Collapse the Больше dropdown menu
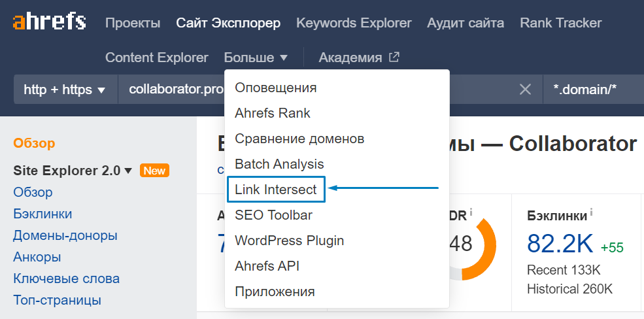The width and height of the screenshot is (644, 319). pyautogui.click(x=255, y=58)
